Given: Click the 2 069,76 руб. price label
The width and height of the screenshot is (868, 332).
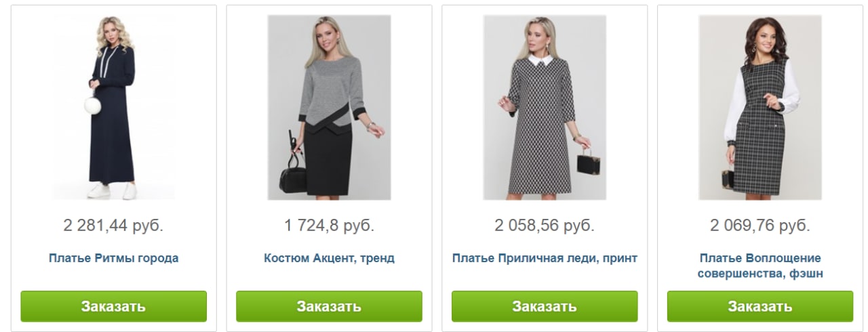Looking at the screenshot, I should (x=760, y=226).
